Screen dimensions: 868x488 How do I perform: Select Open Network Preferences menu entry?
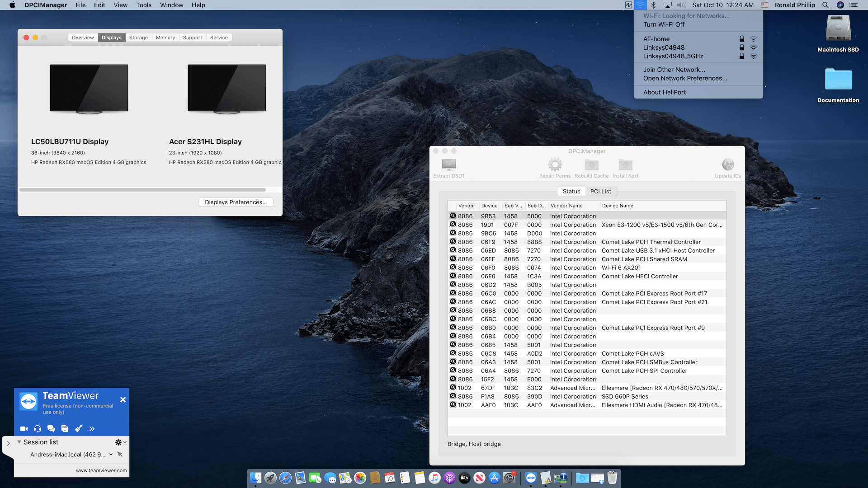685,78
